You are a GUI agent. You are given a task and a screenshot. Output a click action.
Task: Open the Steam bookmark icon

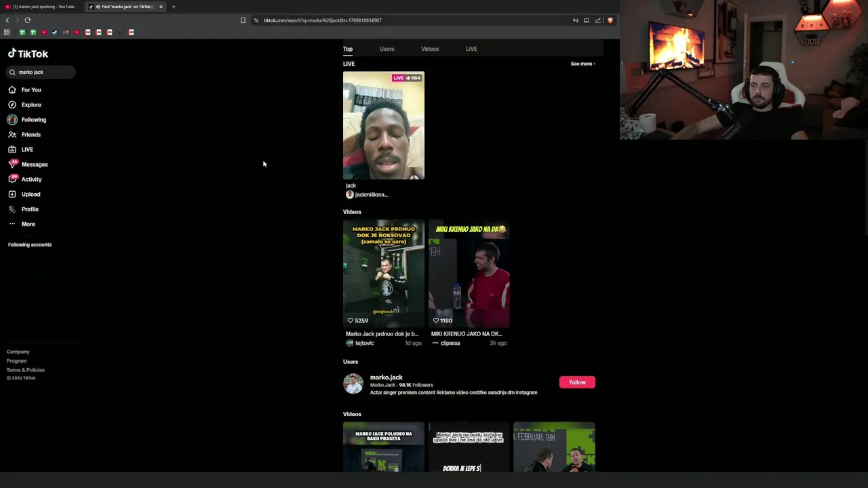pos(55,32)
